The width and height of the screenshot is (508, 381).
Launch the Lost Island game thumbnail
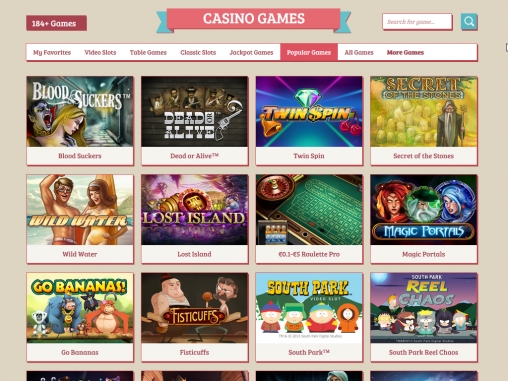tap(195, 210)
